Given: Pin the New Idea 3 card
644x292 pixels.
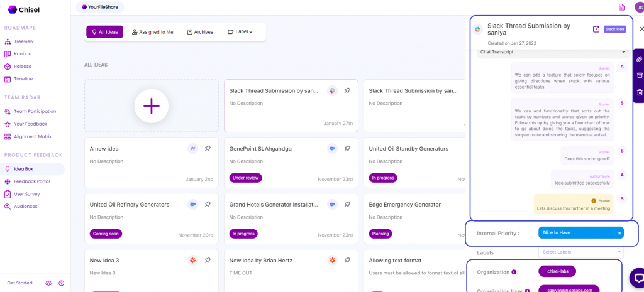Looking at the screenshot, I should pos(208,260).
